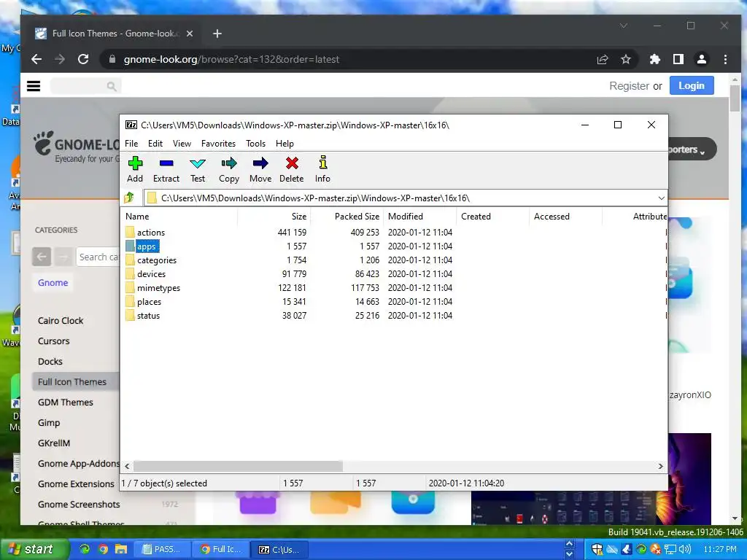Click the gnome-look site search box
747x560 pixels.
[85, 86]
